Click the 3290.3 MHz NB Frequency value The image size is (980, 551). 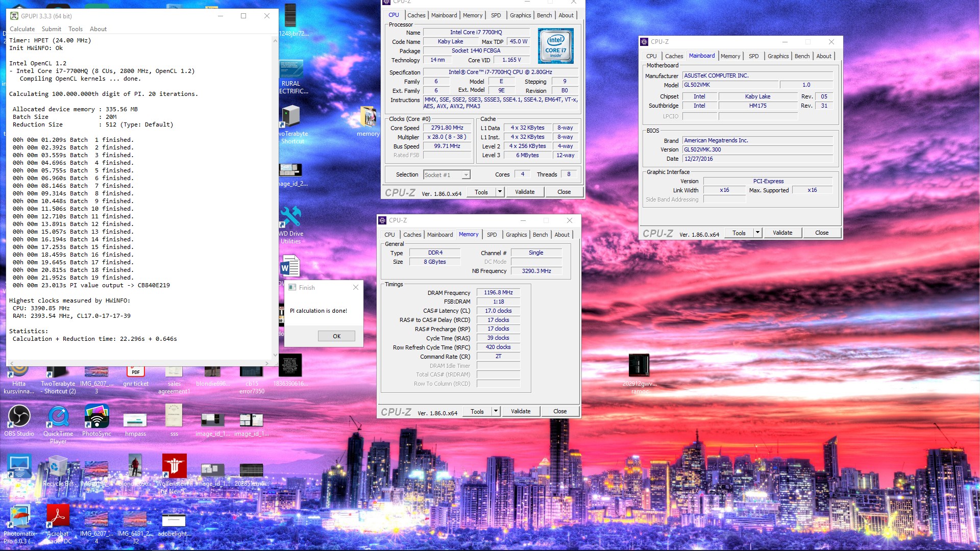tap(536, 271)
